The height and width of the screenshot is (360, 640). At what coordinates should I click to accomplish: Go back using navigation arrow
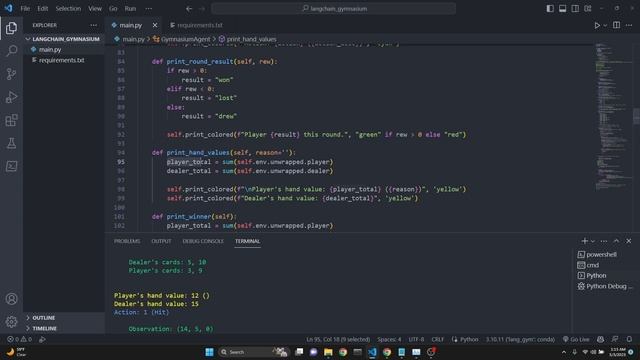tap(189, 9)
